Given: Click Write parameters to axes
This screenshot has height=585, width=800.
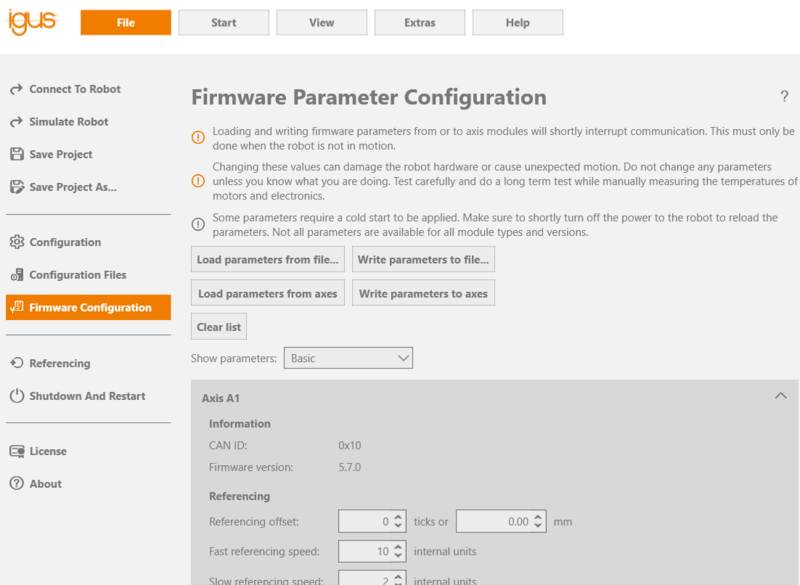Looking at the screenshot, I should click(x=423, y=293).
